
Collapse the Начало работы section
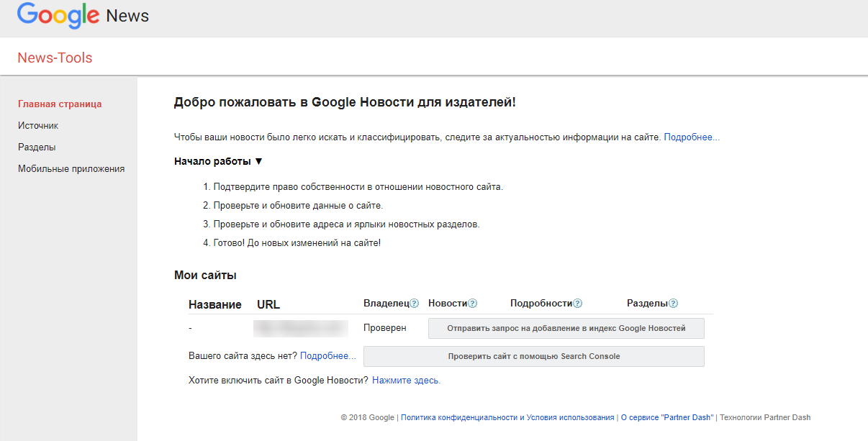219,161
